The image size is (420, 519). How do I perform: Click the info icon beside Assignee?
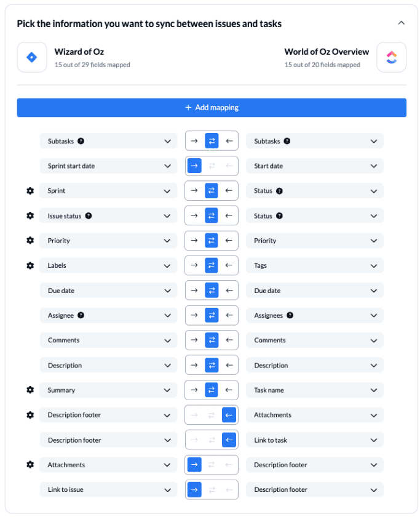coord(81,315)
